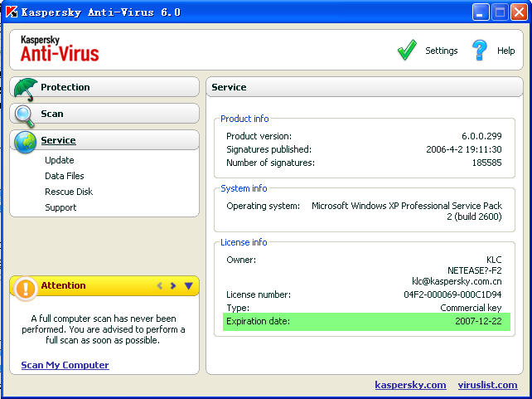
Task: Click the License info group heading
Action: [x=244, y=242]
